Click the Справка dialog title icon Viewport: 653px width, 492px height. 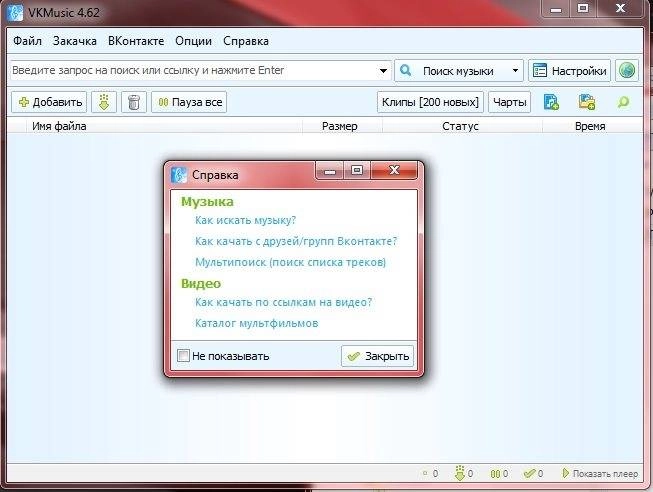pos(179,175)
